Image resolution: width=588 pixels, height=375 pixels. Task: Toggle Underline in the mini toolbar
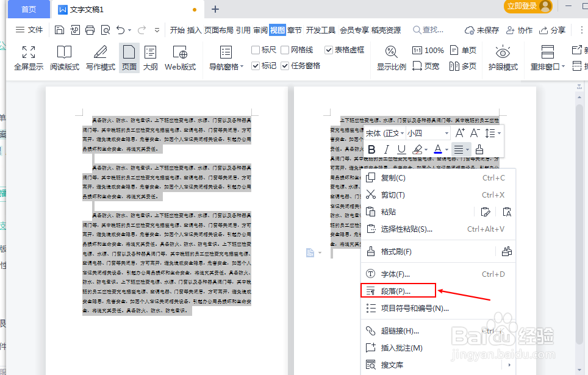click(x=401, y=149)
